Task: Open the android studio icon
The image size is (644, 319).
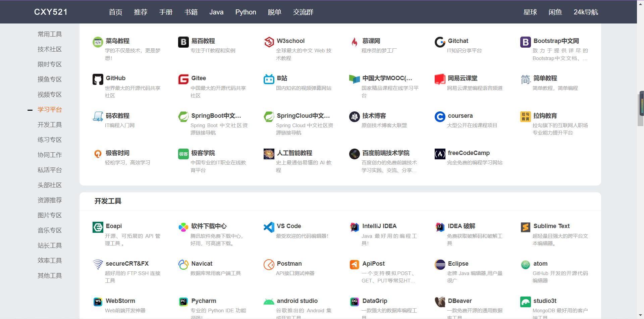Action: [269, 302]
